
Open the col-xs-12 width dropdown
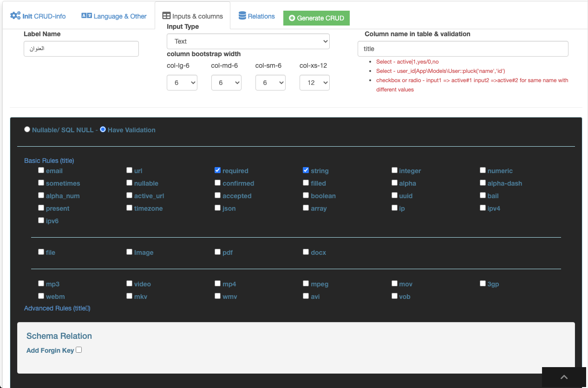pyautogui.click(x=314, y=83)
